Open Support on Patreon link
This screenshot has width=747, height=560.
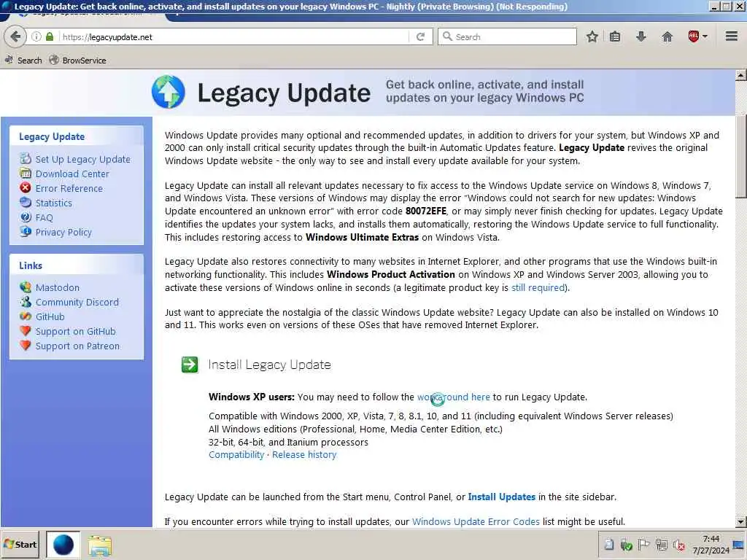(77, 346)
